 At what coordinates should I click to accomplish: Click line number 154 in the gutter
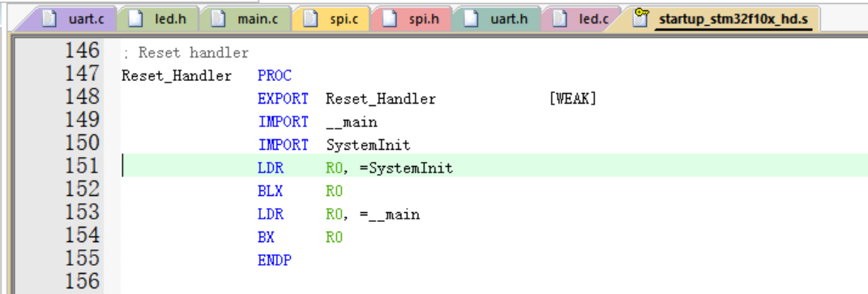[x=82, y=235]
